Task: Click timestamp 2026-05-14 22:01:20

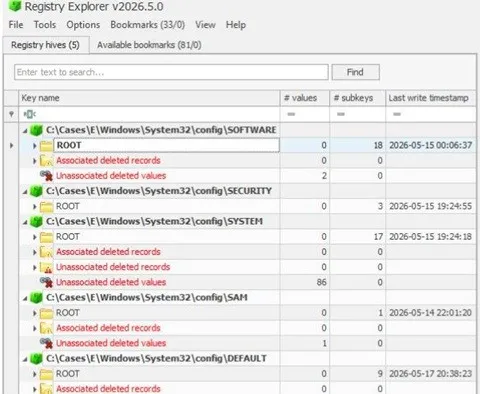Action: (431, 313)
